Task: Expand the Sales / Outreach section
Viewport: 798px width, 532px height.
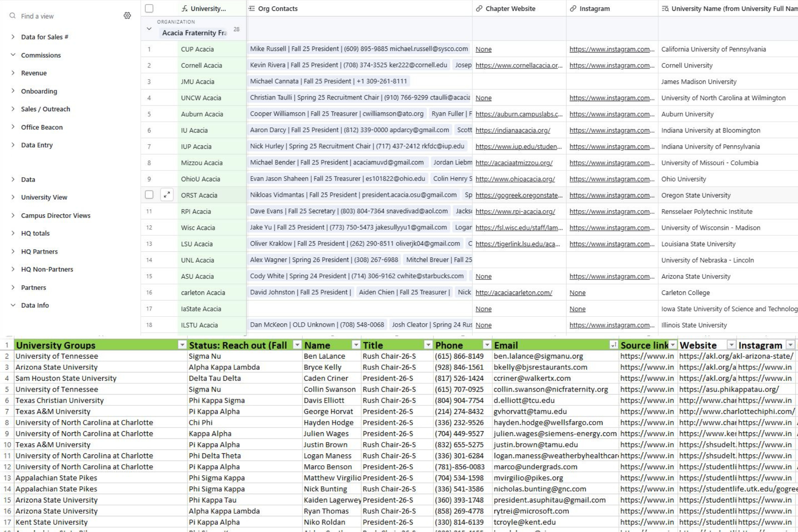Action: [13, 109]
